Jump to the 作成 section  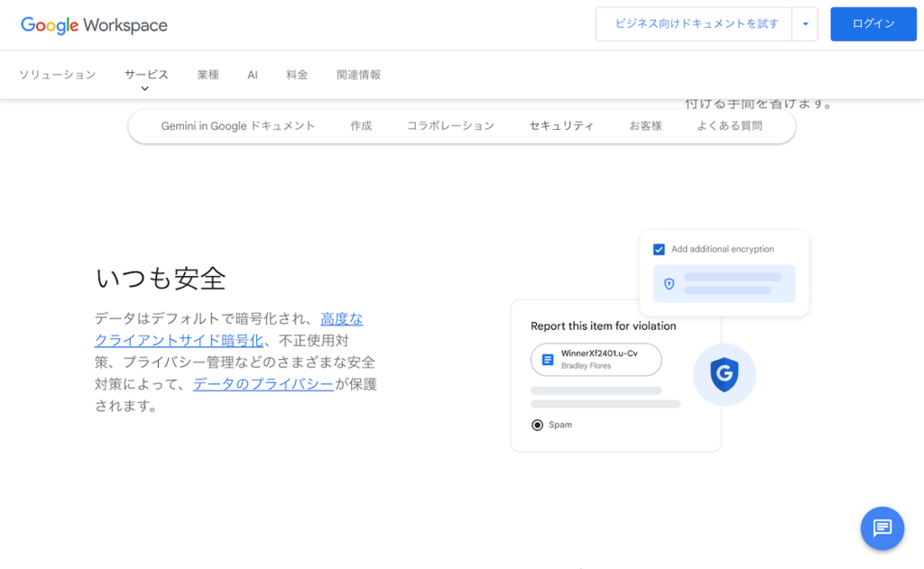coord(361,125)
